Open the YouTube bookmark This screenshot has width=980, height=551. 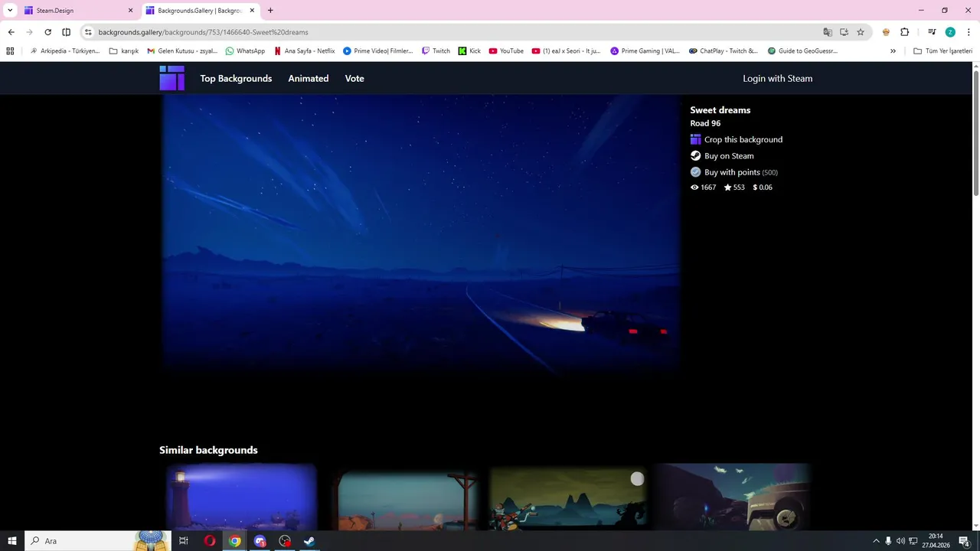[x=506, y=51]
